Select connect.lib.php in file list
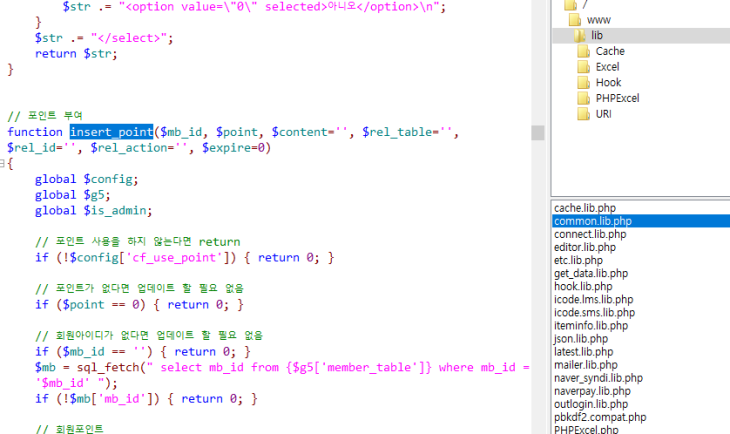Screen dimensions: 730x434 [x=590, y=234]
